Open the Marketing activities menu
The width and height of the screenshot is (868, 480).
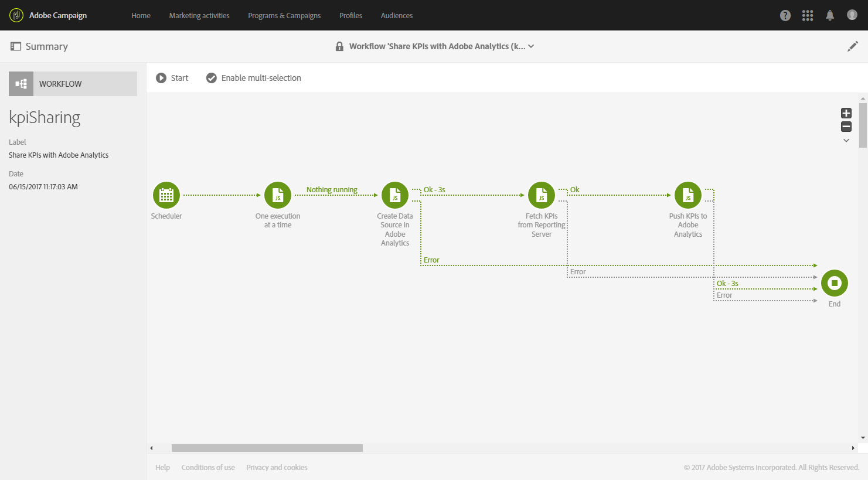click(199, 16)
